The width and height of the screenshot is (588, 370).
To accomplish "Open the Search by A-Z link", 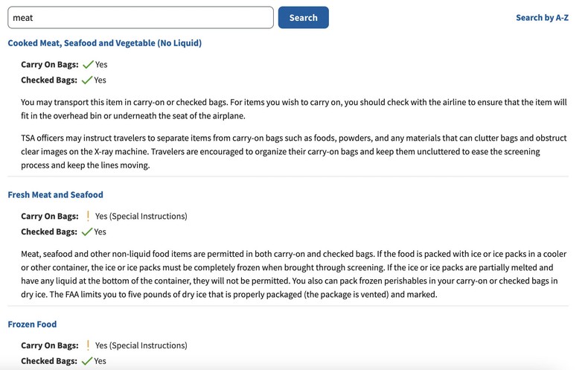I will (542, 18).
